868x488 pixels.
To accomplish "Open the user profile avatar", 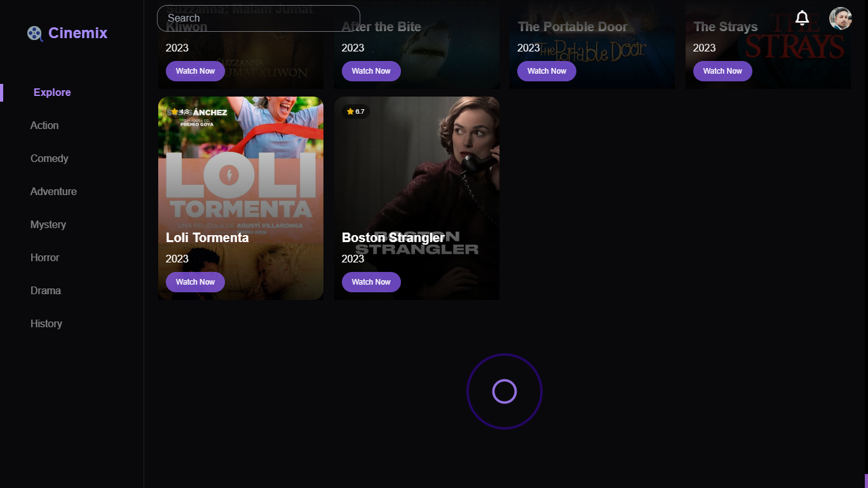I will point(841,18).
